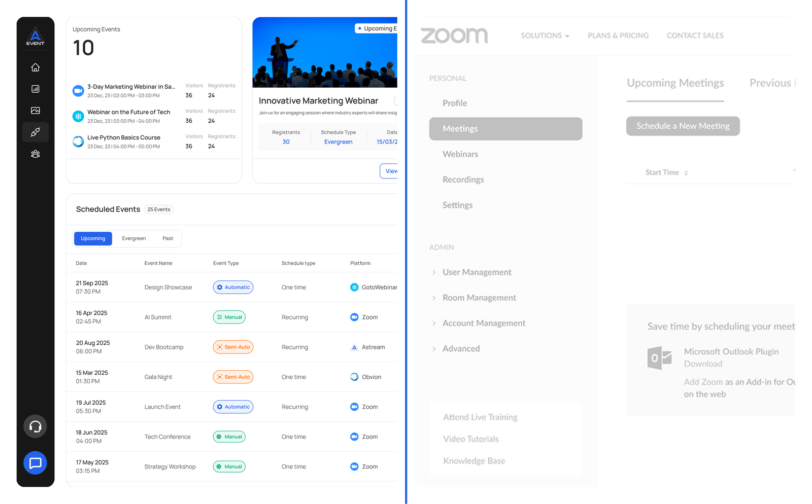Open the Solutions dropdown in Zoom header

(x=545, y=35)
